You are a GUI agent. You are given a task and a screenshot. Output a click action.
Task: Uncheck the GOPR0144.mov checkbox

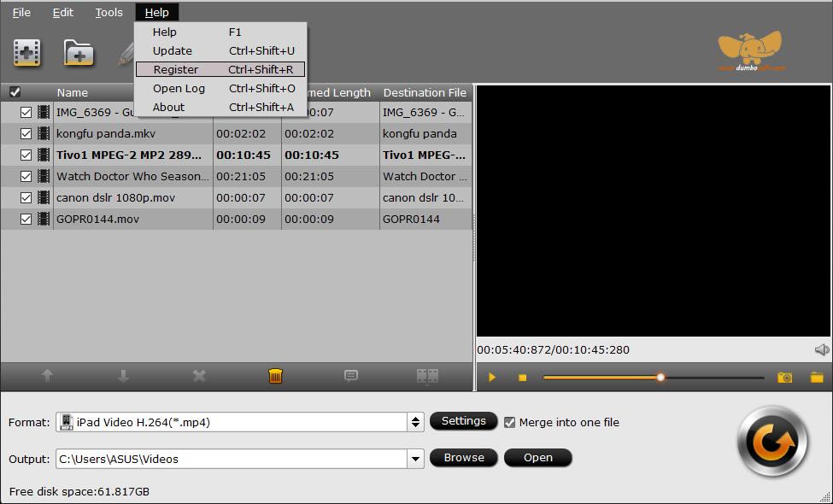(x=26, y=220)
